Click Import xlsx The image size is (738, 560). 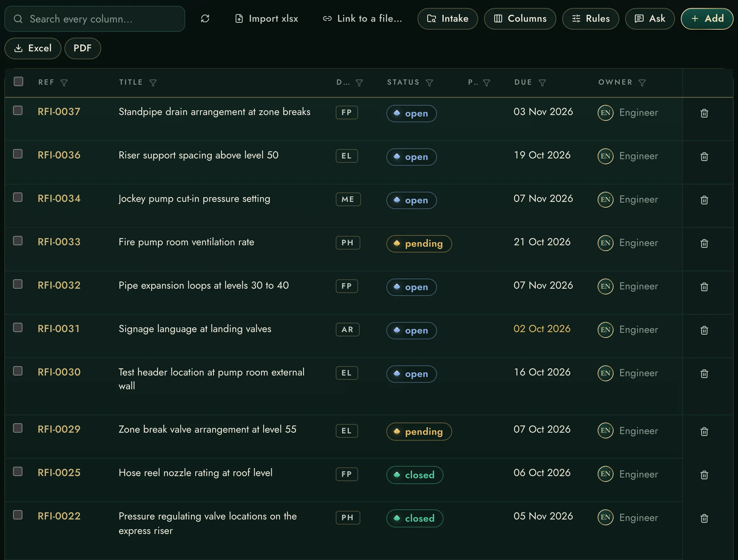click(266, 18)
